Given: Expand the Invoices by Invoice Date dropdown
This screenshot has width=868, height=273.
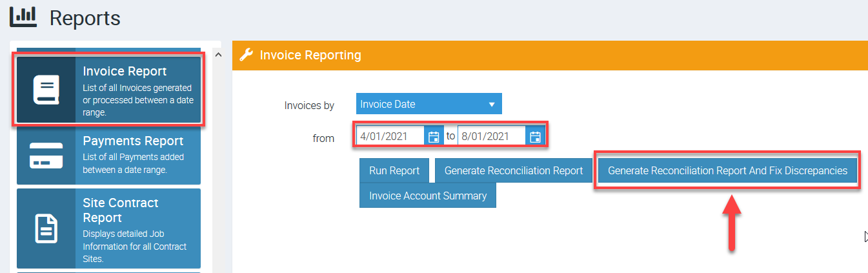Looking at the screenshot, I should click(x=429, y=104).
